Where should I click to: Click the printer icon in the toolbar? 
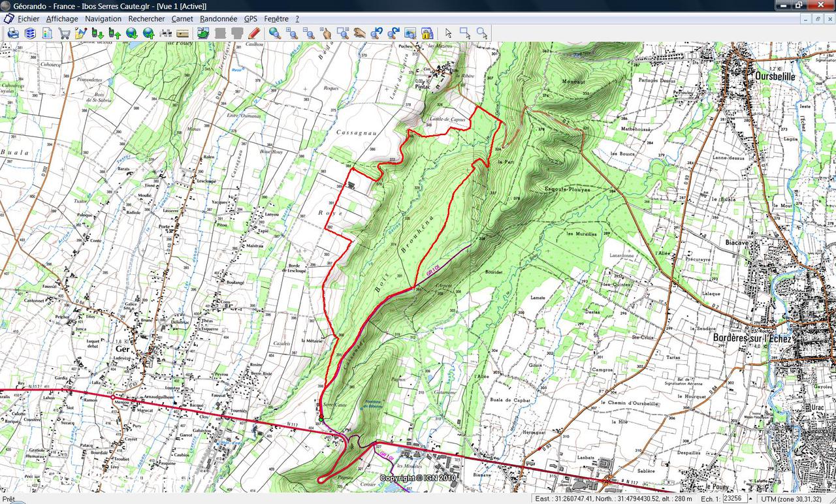tap(13, 33)
